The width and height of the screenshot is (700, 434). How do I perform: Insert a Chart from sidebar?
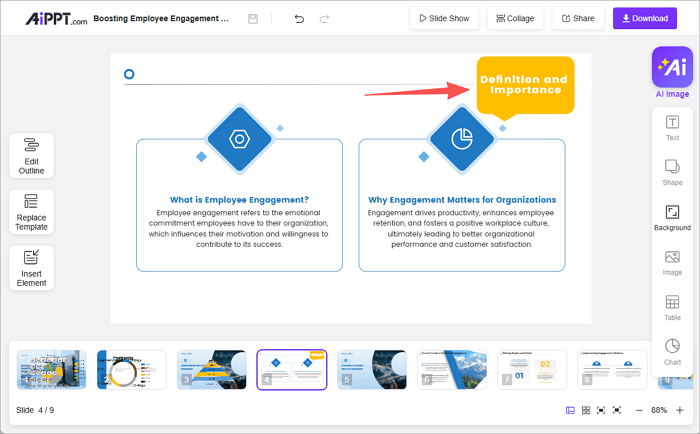[x=672, y=352]
